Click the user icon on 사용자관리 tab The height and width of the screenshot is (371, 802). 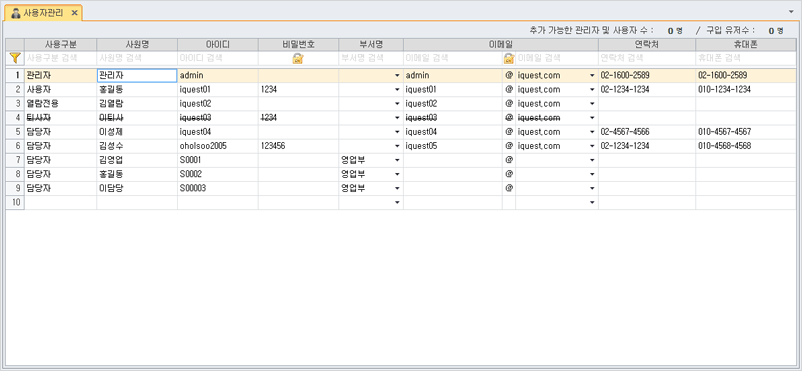point(15,13)
